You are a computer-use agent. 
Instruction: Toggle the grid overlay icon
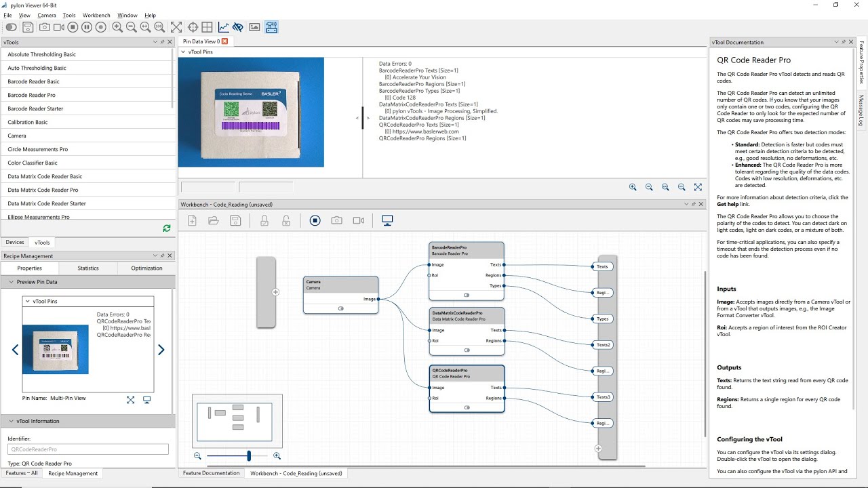coord(207,27)
